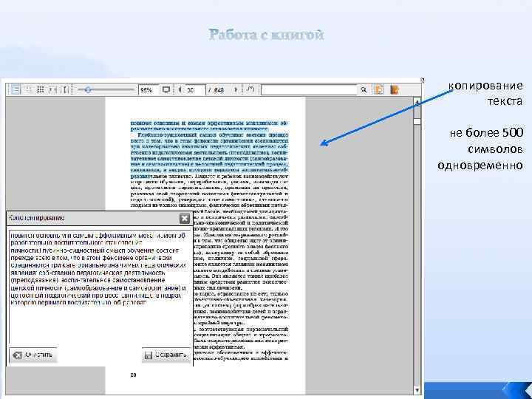Click the scrollbar down arrow
This screenshot has width=532, height=399.
click(417, 390)
